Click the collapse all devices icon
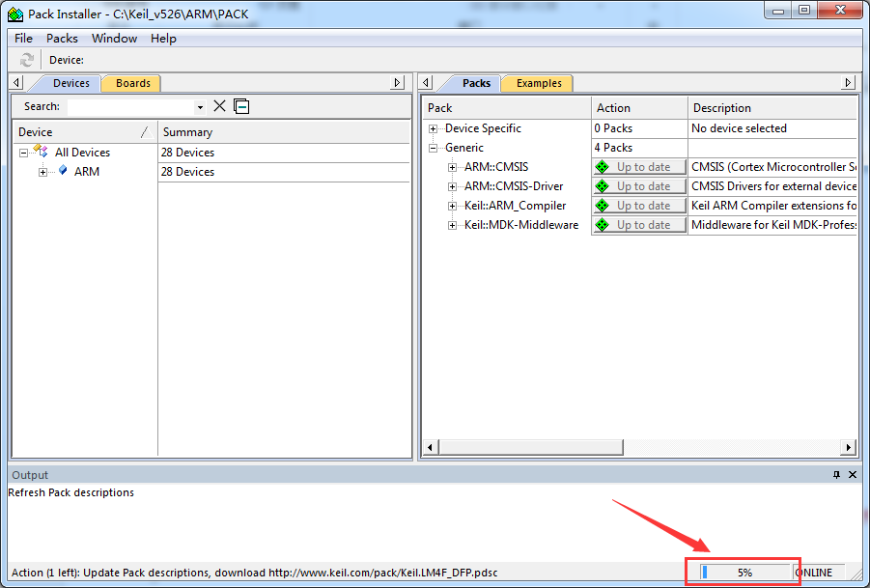This screenshot has height=588, width=870. (241, 106)
